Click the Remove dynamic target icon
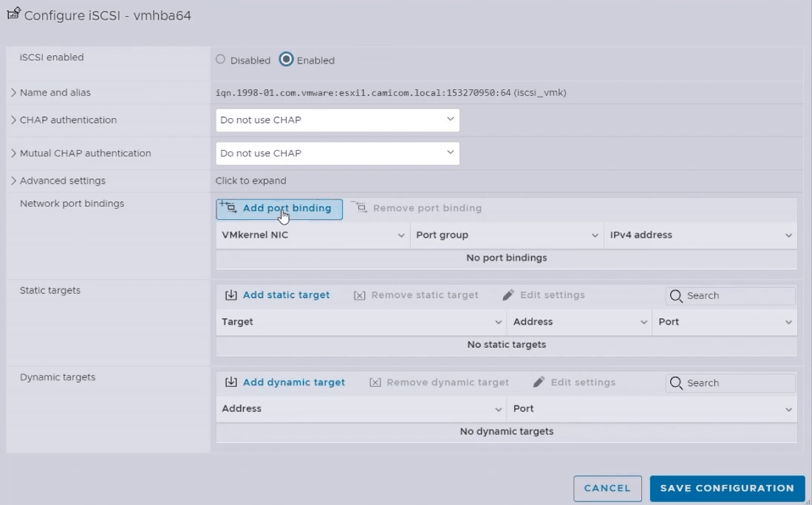The image size is (812, 505). 375,383
